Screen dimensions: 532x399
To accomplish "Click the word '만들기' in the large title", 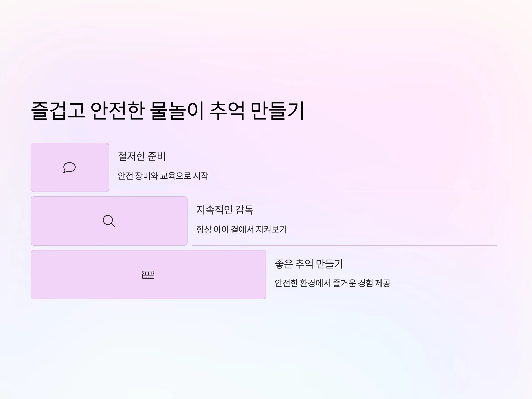I will [x=278, y=111].
